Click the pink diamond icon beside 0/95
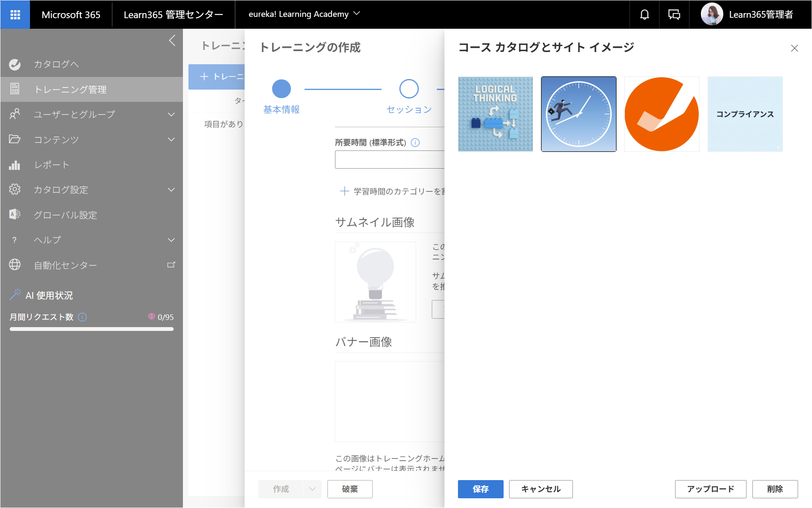Screen dimensions: 812x508 [x=151, y=317]
